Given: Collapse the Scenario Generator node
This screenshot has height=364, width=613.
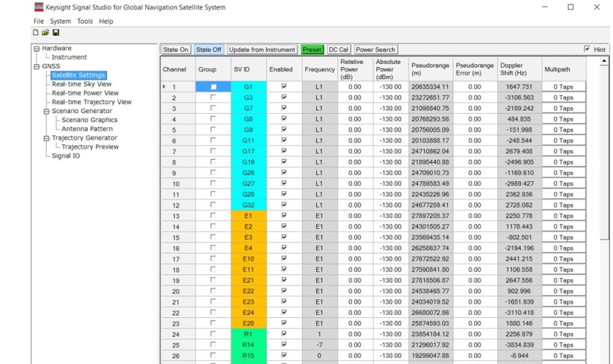Looking at the screenshot, I should point(46,111).
